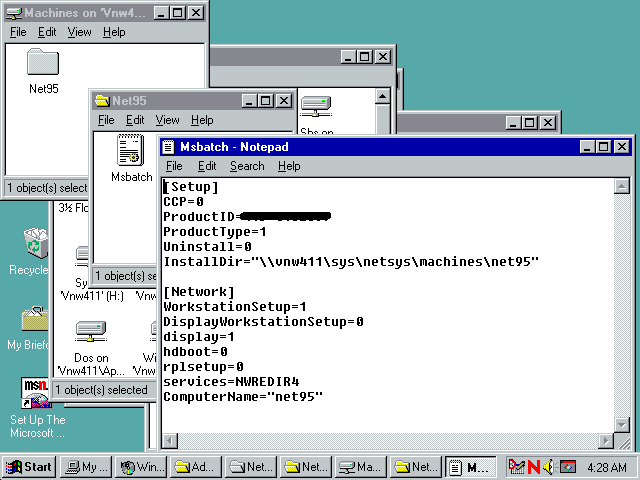
Task: Open Notepad's Edit menu
Action: (x=207, y=166)
